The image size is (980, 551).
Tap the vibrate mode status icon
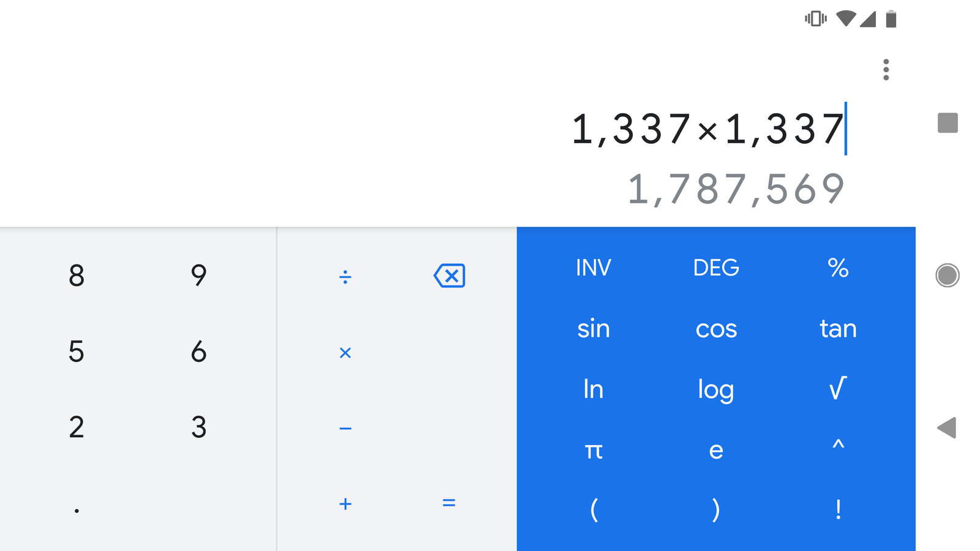click(815, 19)
